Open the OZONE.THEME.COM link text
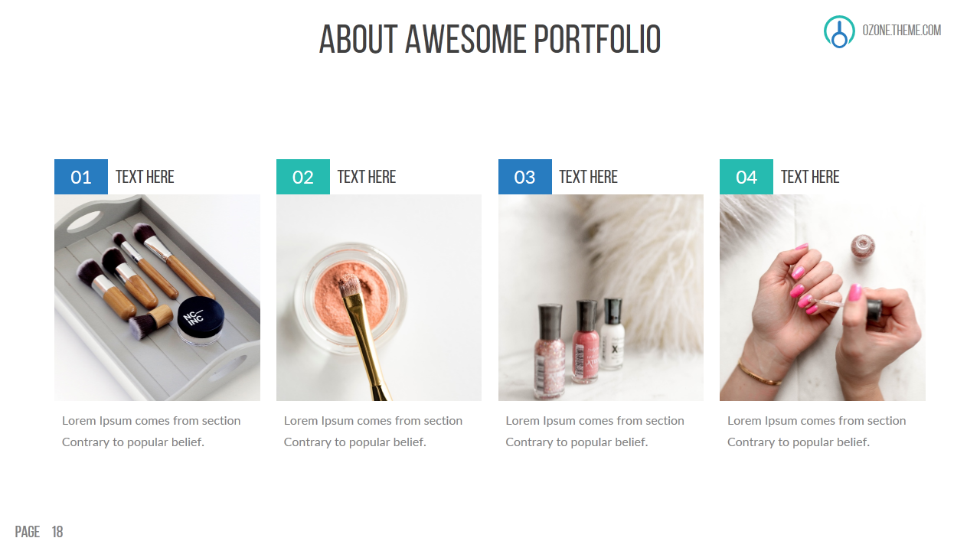980x551 pixels. pyautogui.click(x=902, y=31)
